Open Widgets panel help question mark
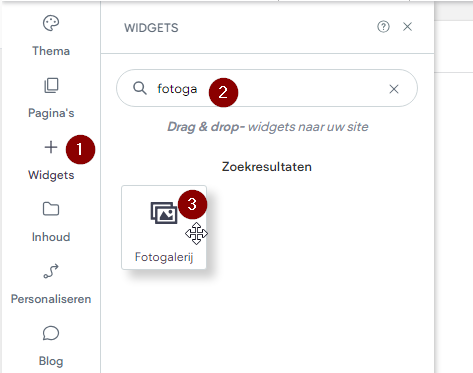 (x=383, y=27)
